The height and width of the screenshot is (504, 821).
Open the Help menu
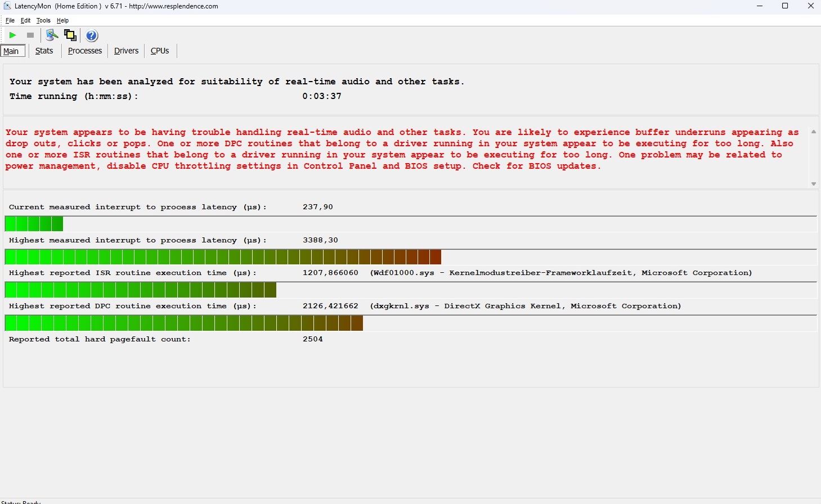[62, 20]
